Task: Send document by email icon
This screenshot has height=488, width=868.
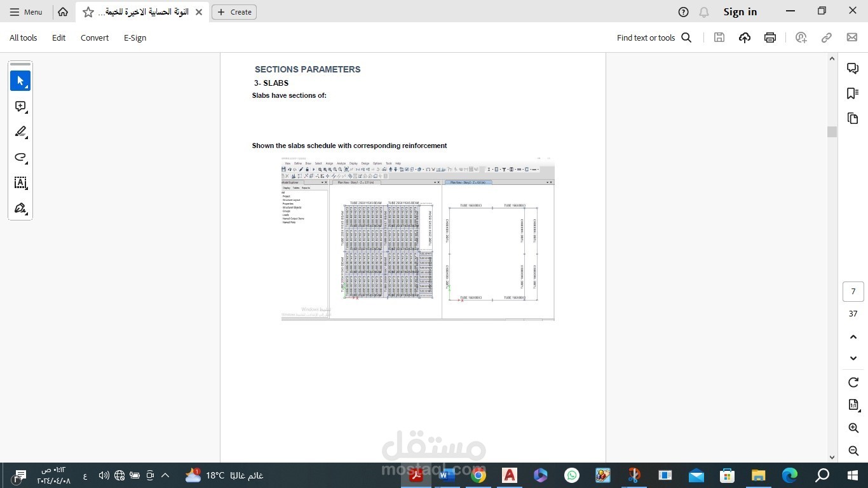Action: coord(852,37)
